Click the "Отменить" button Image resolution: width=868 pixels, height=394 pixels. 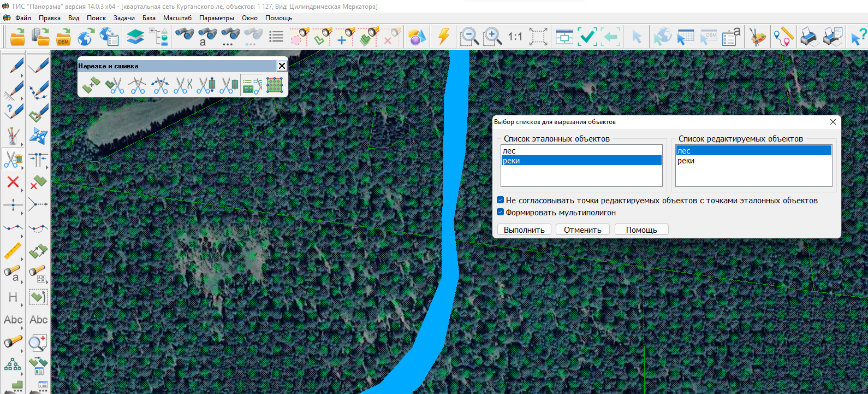(x=582, y=230)
